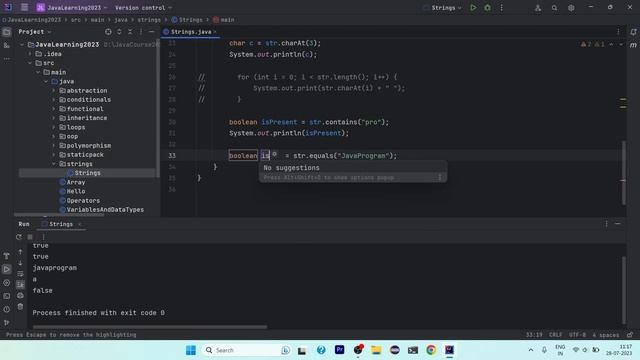Close the Strings run tab
Viewport: 640px width, 360px height.
(x=80, y=224)
